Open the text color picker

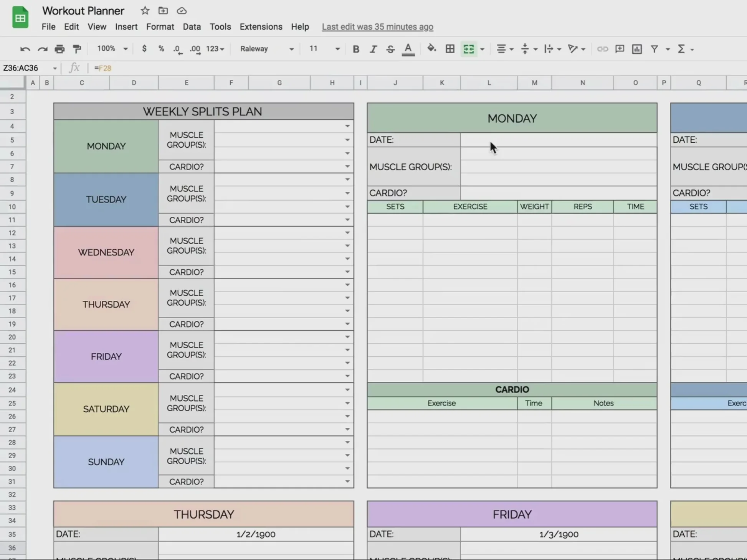[408, 49]
